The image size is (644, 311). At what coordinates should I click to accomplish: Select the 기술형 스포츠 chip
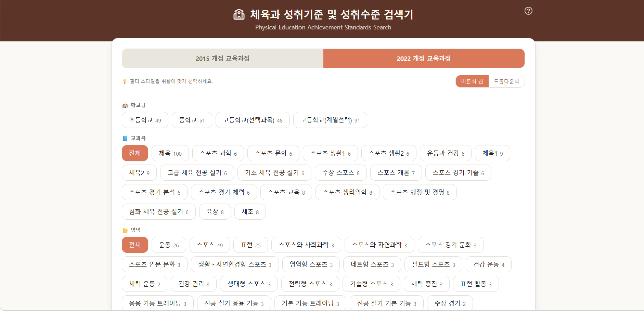[372, 284]
